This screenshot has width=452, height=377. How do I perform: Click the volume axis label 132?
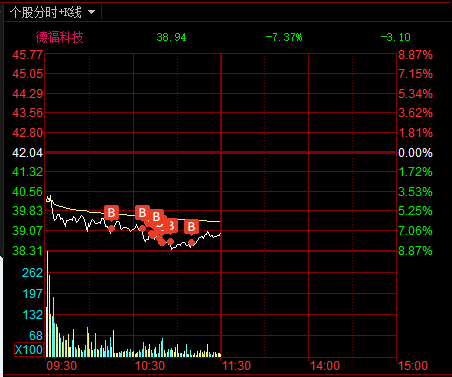click(33, 315)
